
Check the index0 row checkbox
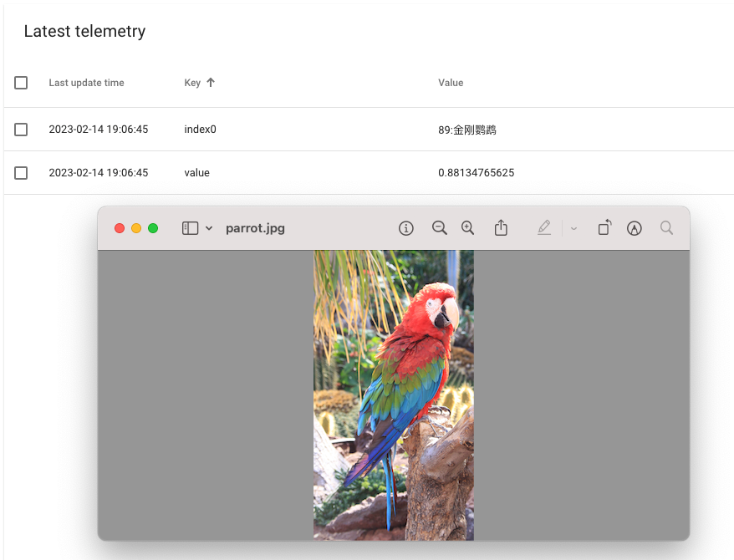pos(21,130)
